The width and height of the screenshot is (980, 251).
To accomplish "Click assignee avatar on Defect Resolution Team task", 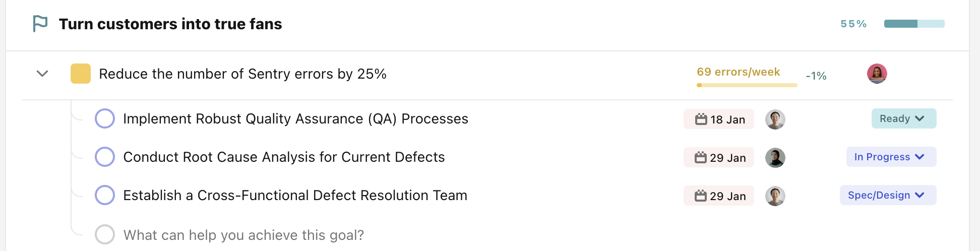I will coord(775,196).
